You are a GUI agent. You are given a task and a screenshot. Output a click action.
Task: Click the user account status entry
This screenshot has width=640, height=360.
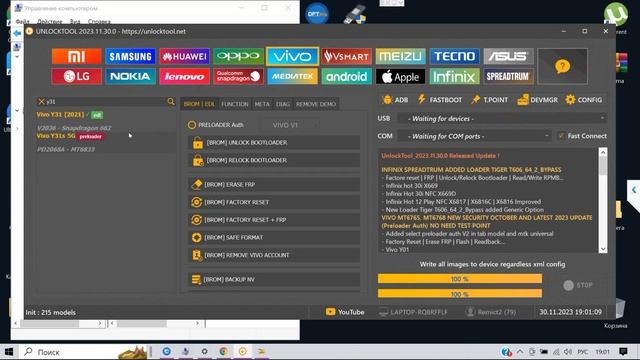[x=491, y=312]
